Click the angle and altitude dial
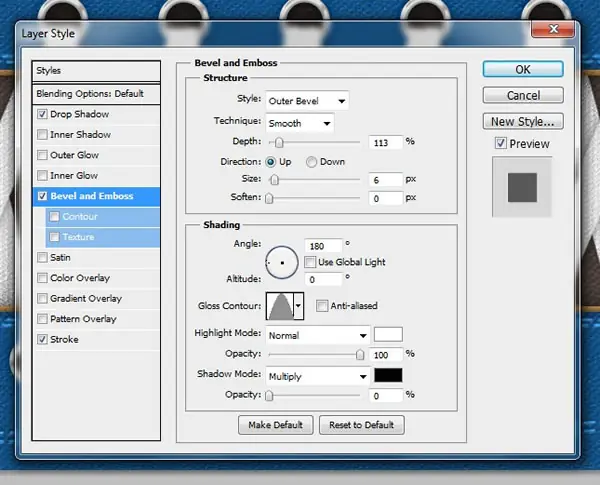 coord(282,263)
